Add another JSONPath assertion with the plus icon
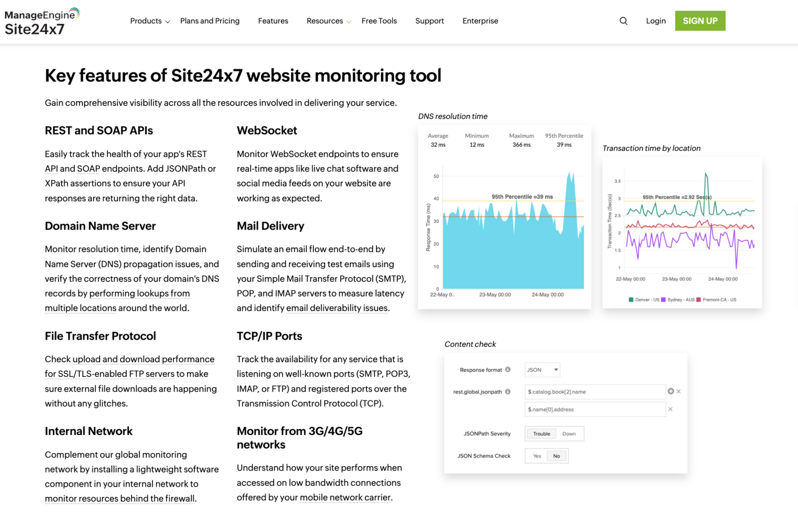This screenshot has height=532, width=798. pyautogui.click(x=671, y=391)
